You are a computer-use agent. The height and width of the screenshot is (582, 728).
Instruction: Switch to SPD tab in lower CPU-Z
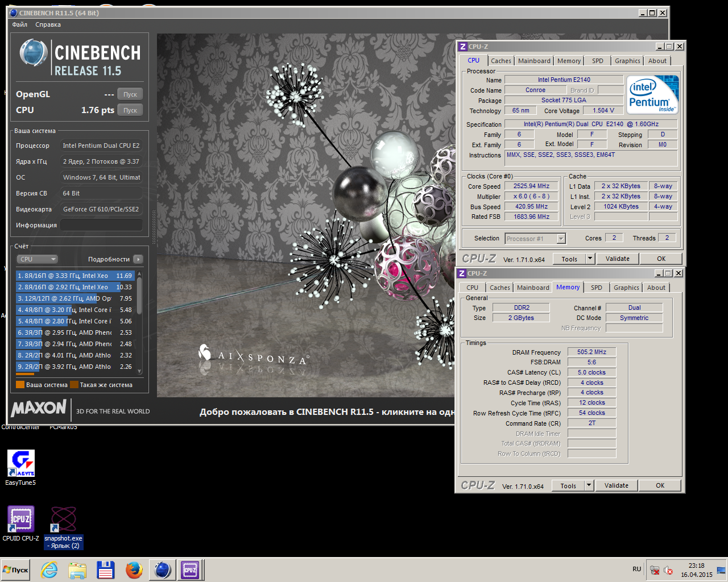[x=596, y=288]
